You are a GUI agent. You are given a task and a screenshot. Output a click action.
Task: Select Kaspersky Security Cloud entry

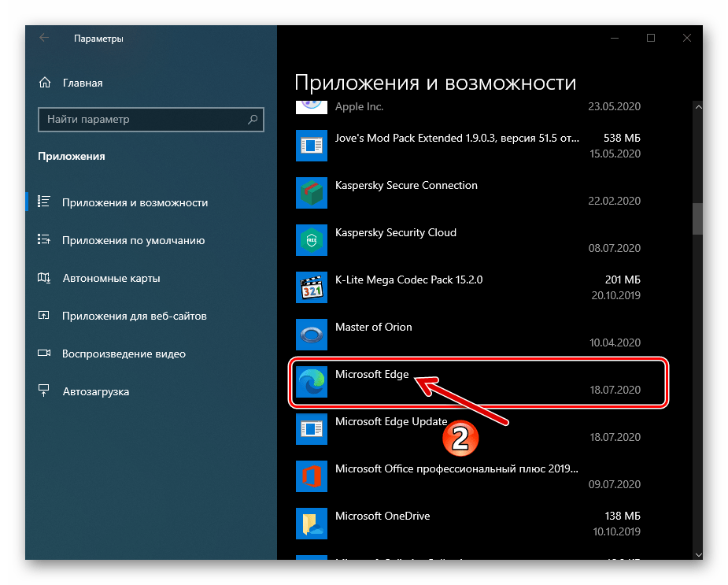(468, 240)
